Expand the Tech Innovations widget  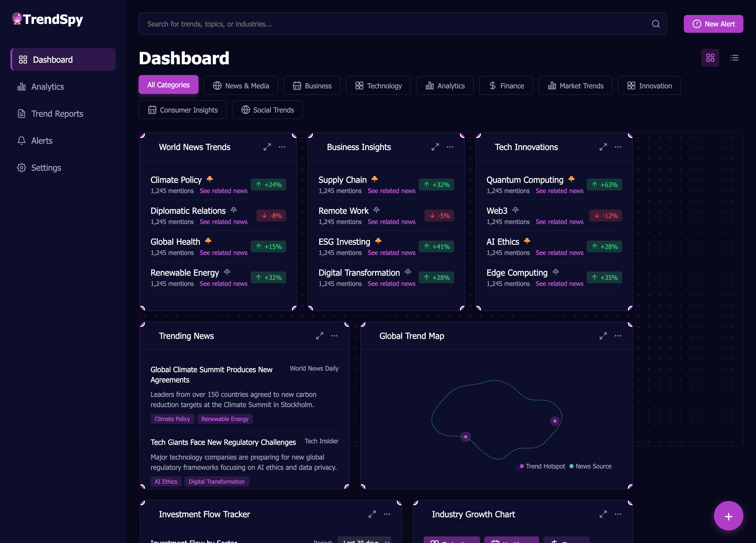pos(603,147)
